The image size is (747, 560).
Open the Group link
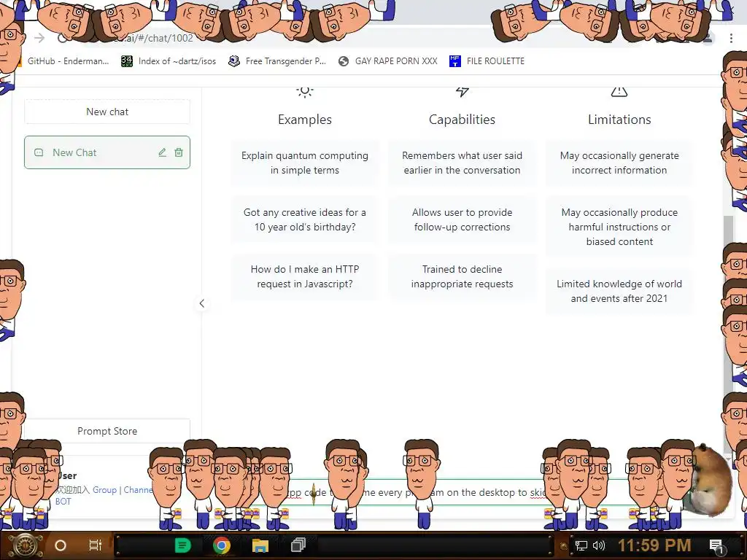[105, 489]
